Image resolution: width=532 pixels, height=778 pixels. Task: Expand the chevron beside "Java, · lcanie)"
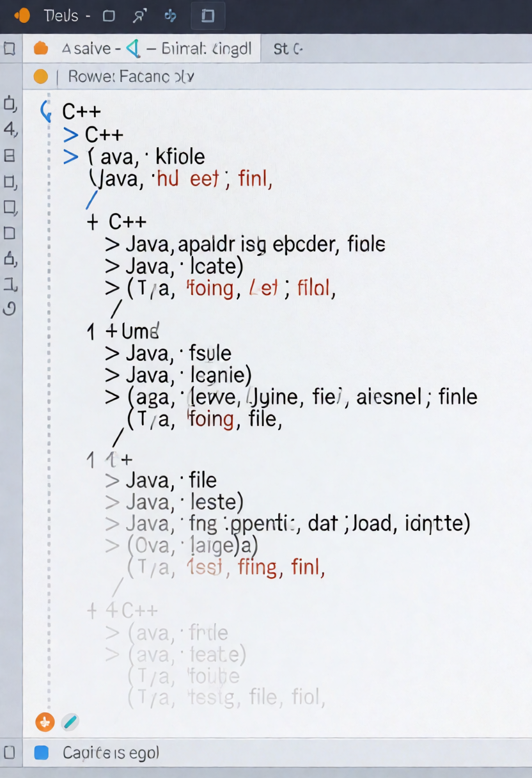coord(113,374)
